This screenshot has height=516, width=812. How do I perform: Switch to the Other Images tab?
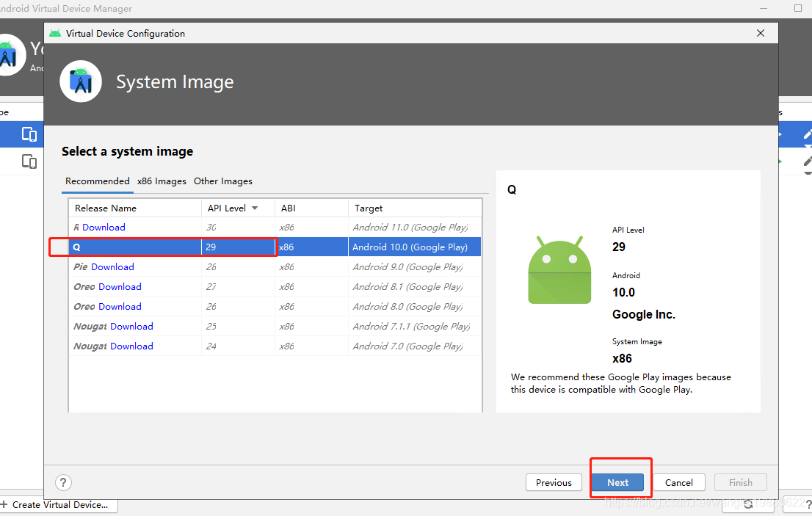point(223,181)
